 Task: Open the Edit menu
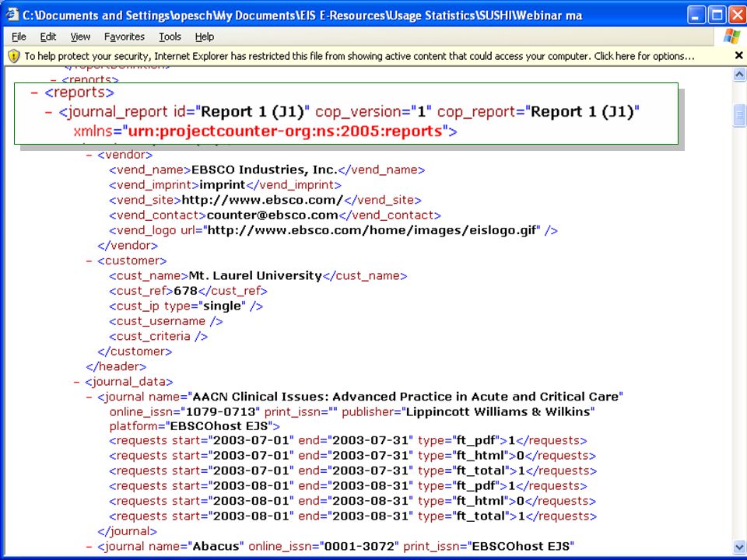pos(47,37)
